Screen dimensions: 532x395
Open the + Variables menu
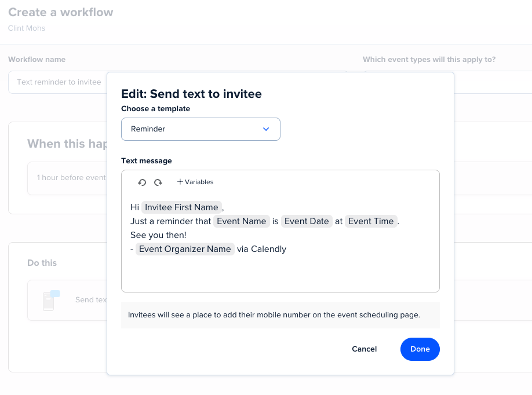tap(195, 182)
